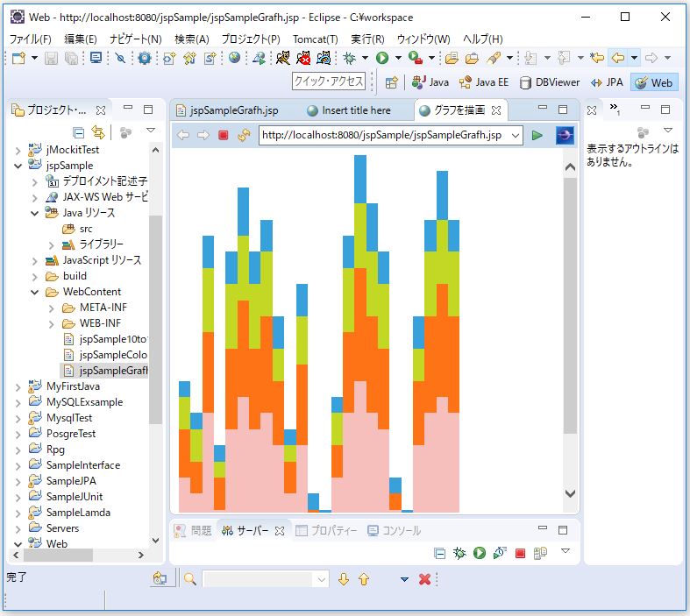
Task: Expand the Servers project
Action: 18,529
